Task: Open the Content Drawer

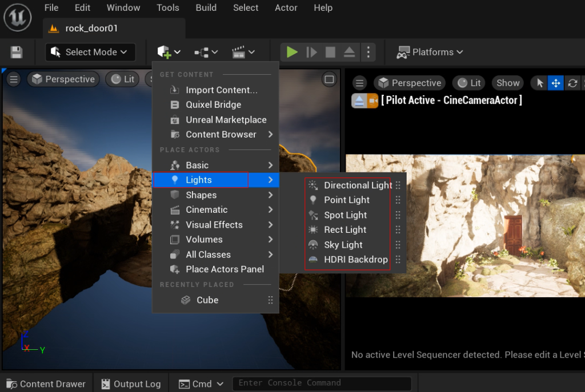Action: point(46,384)
